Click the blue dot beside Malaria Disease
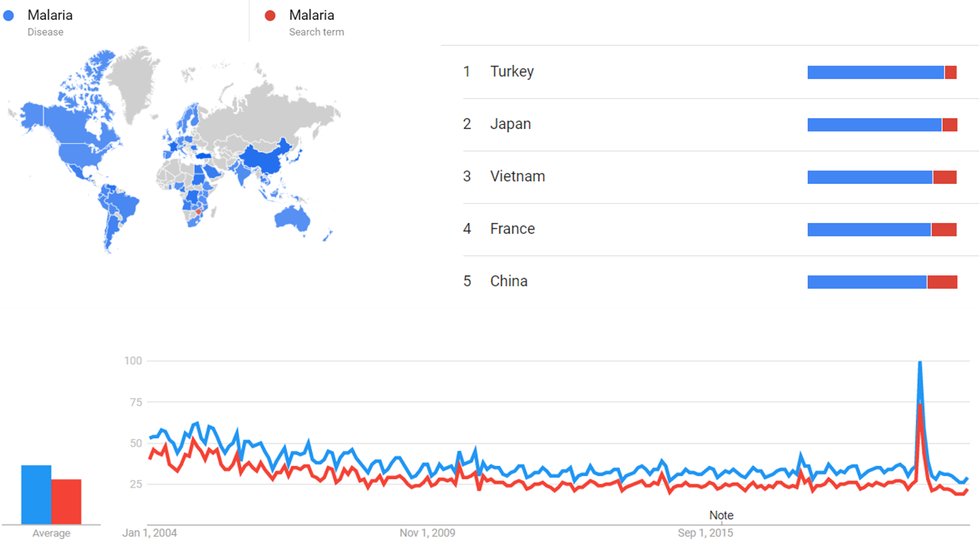 pos(8,16)
